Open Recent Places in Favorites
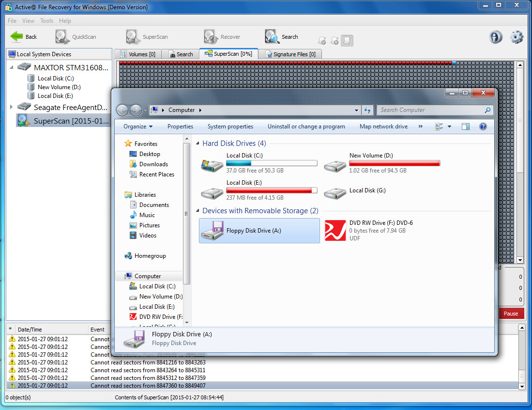Image resolution: width=532 pixels, height=410 pixels. (156, 174)
